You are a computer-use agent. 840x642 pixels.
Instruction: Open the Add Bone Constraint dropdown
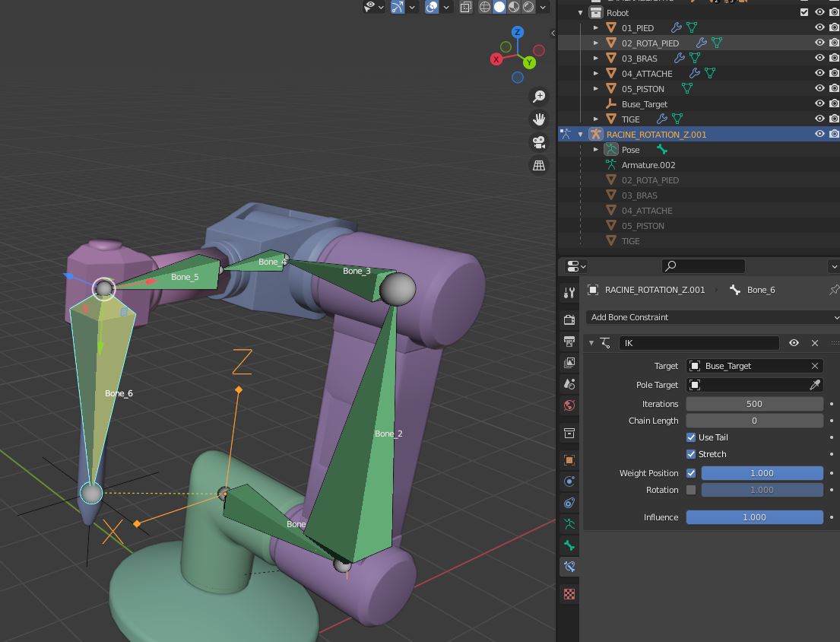pos(712,317)
